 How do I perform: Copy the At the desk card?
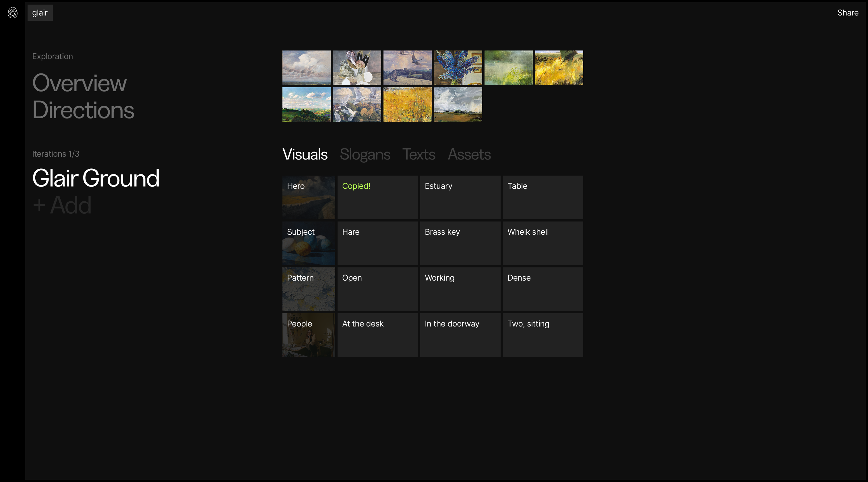(378, 335)
